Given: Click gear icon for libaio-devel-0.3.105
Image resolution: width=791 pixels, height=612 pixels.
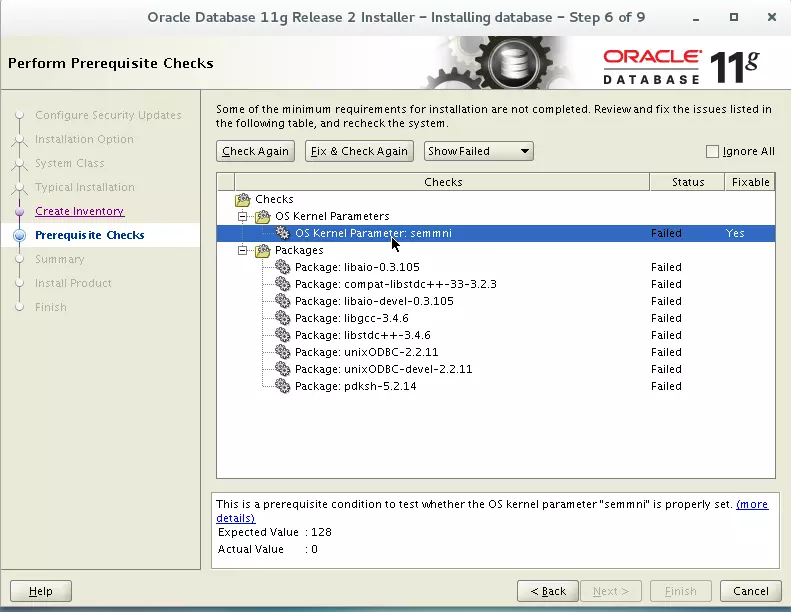Looking at the screenshot, I should [x=282, y=301].
